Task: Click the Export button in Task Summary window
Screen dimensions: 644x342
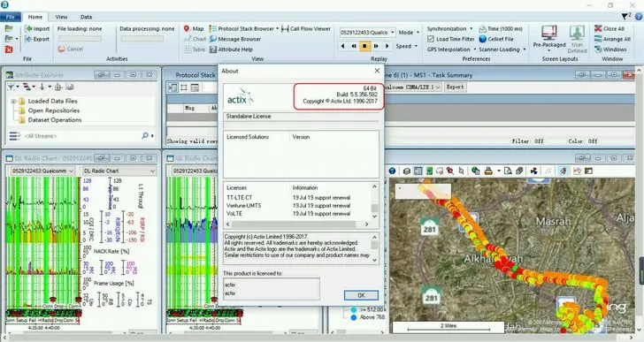Action: (x=455, y=87)
